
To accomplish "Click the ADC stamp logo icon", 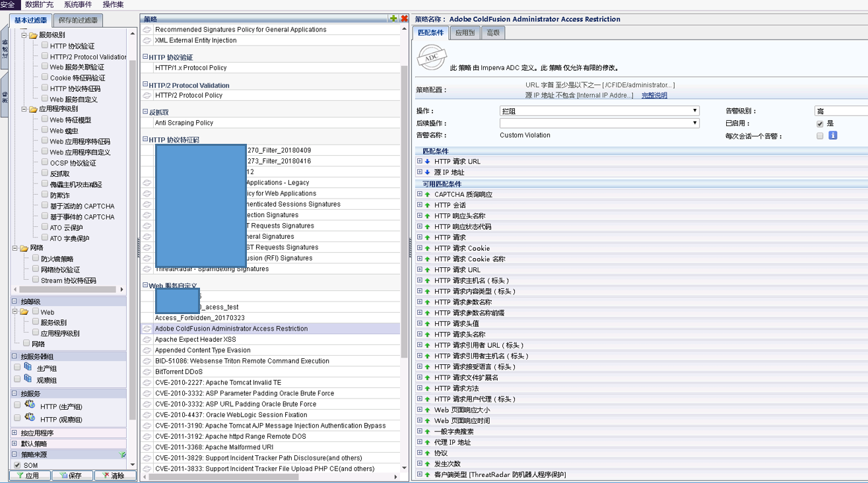I will [x=432, y=58].
